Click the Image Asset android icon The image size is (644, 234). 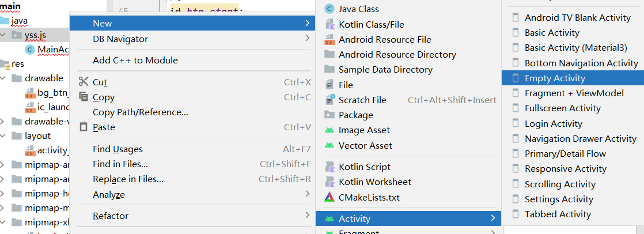tap(329, 130)
